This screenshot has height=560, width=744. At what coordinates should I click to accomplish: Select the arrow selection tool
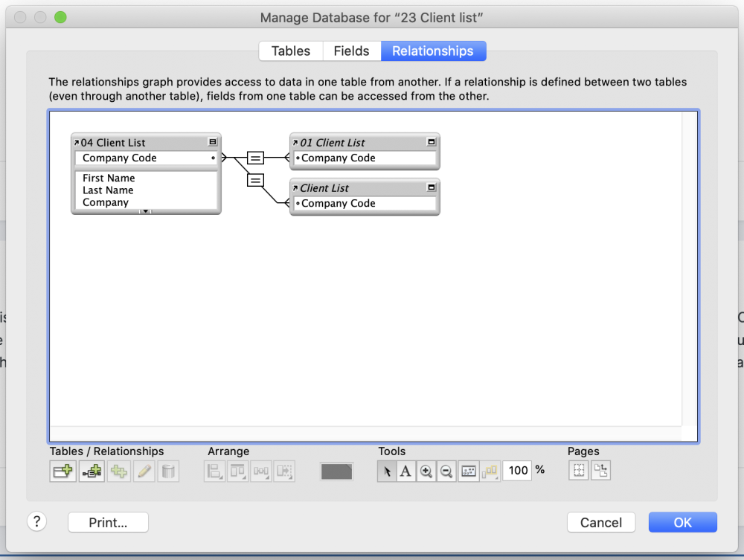tap(387, 470)
